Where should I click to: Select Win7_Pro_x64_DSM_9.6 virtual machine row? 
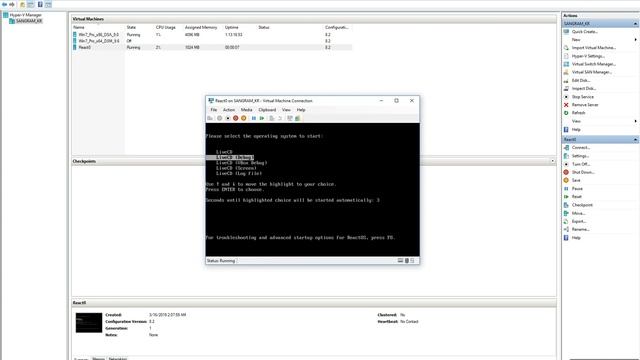(212, 41)
